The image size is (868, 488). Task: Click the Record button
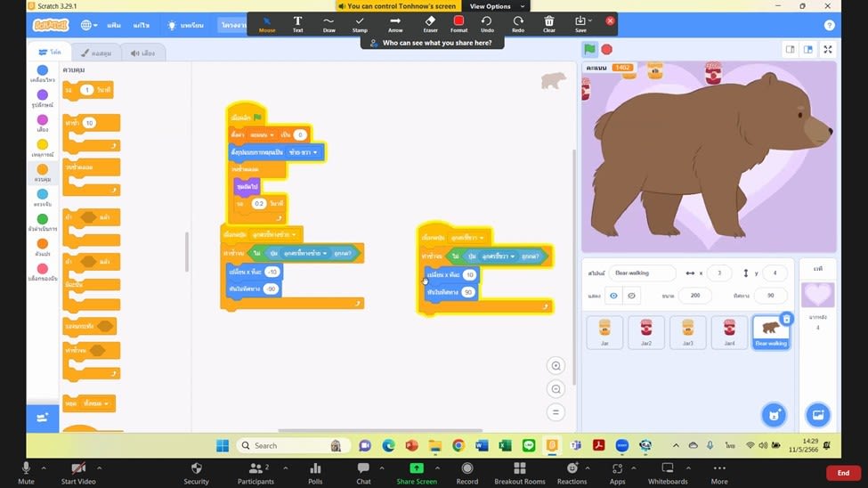pos(466,473)
